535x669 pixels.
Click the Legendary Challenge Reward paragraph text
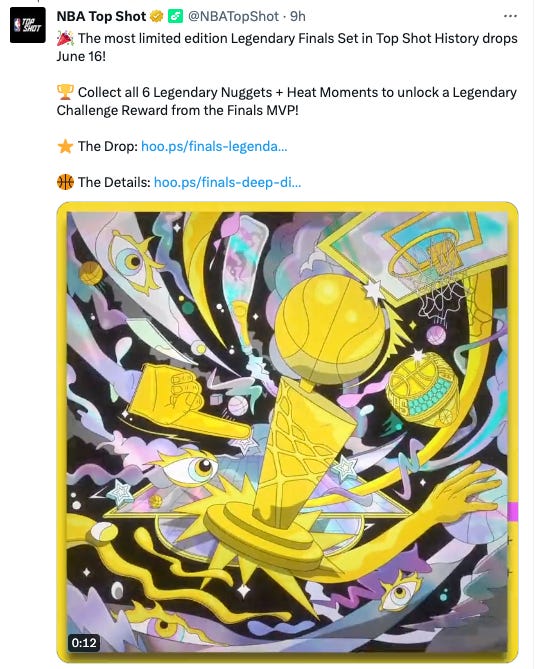pos(287,101)
